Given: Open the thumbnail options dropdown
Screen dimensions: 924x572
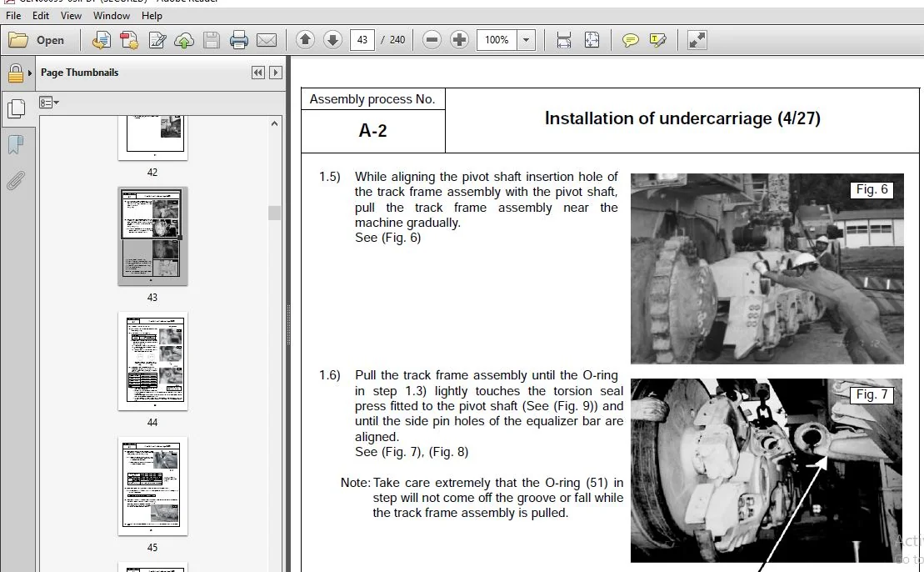Looking at the screenshot, I should tap(49, 103).
